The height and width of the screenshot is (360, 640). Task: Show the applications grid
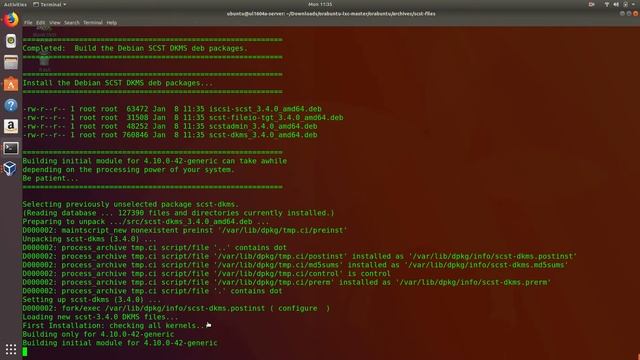(11, 349)
